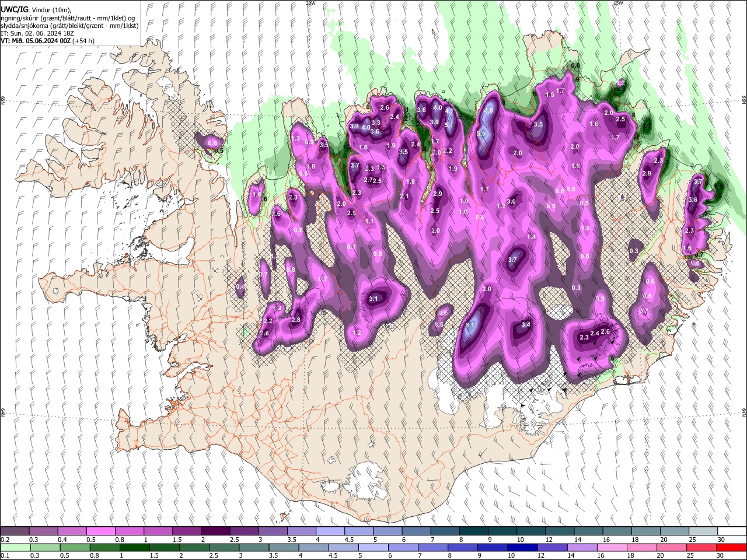Choose the slate-blue snow swatch 7 to 8
Viewport: 747px width, 560px height.
click(444, 531)
